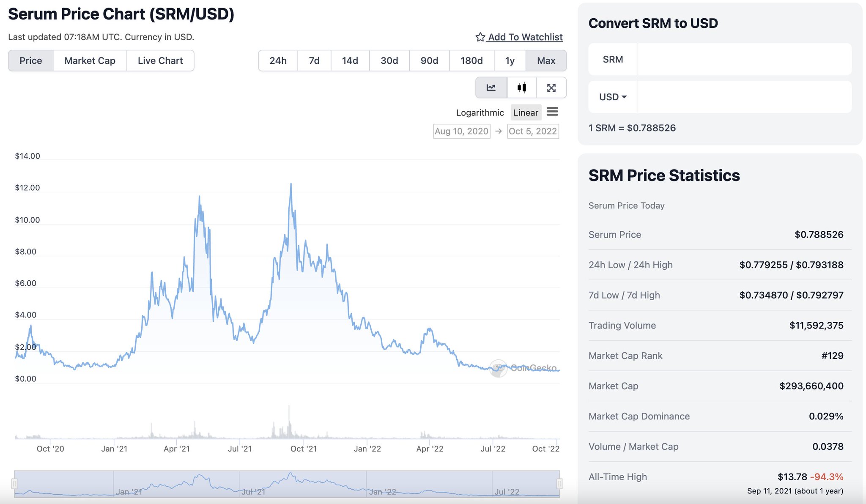Click the Volume / Market Cap 0.0378
The image size is (866, 504).
(x=828, y=447)
